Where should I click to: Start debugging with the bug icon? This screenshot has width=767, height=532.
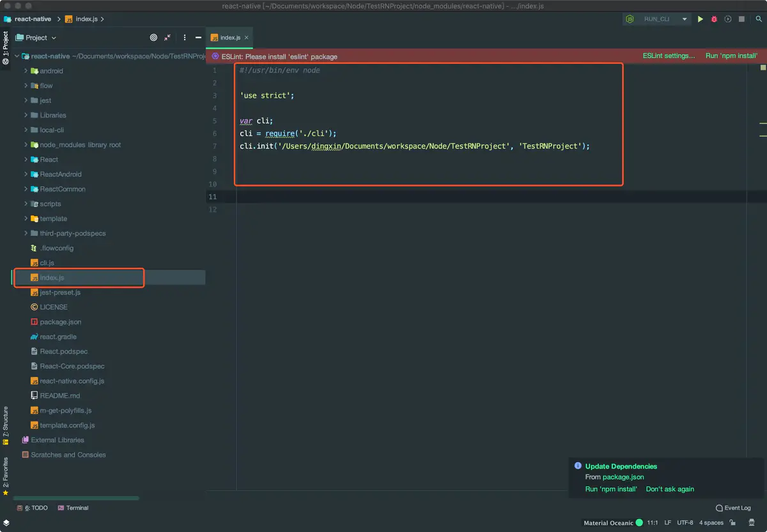coord(713,19)
